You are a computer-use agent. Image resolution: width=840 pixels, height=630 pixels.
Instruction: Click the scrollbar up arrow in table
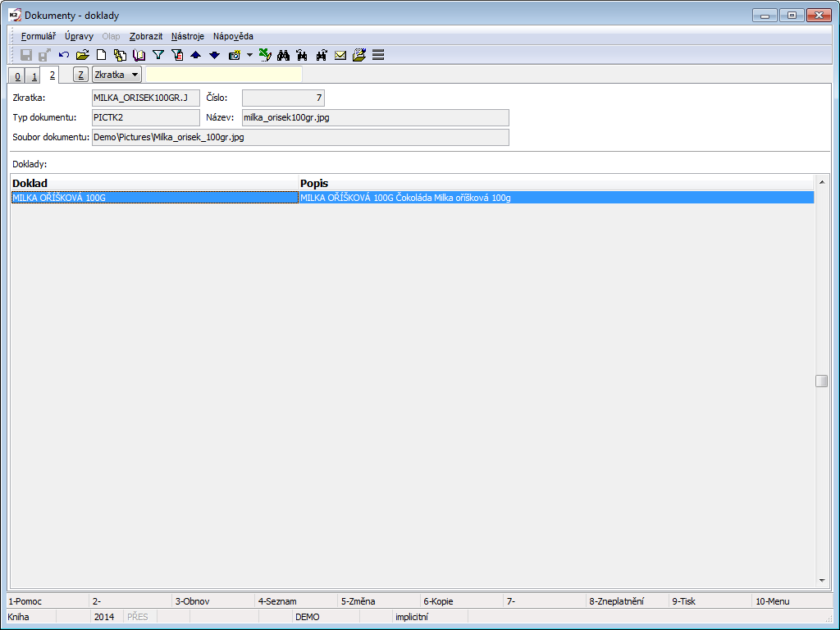[x=822, y=183]
